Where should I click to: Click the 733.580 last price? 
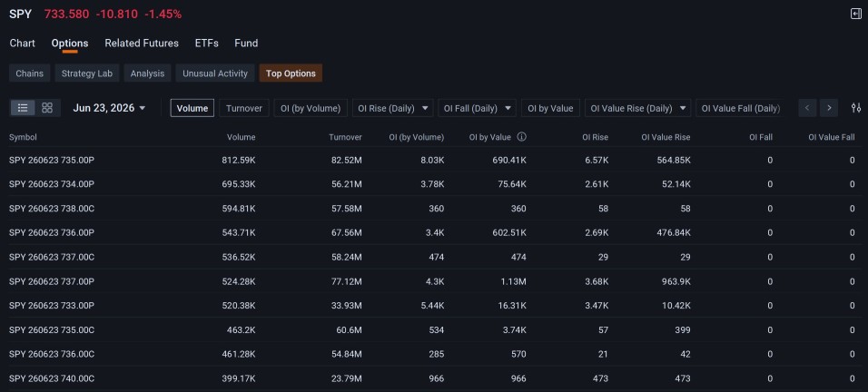click(x=66, y=15)
